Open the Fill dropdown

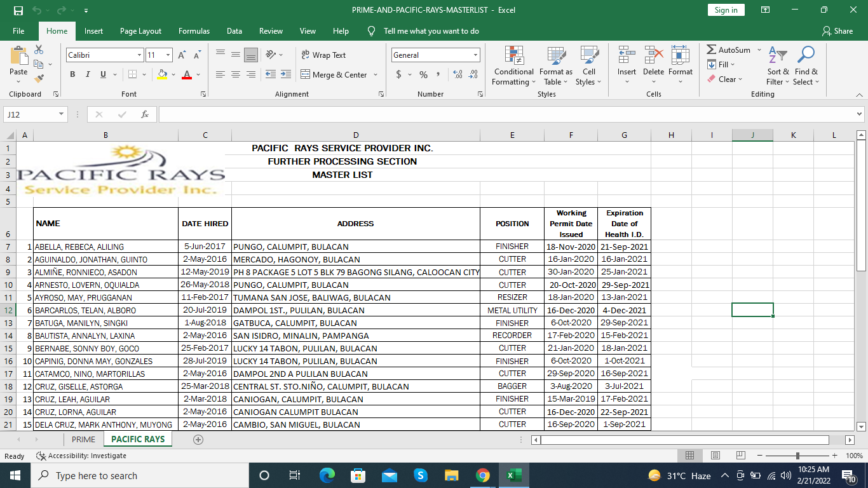(x=721, y=64)
